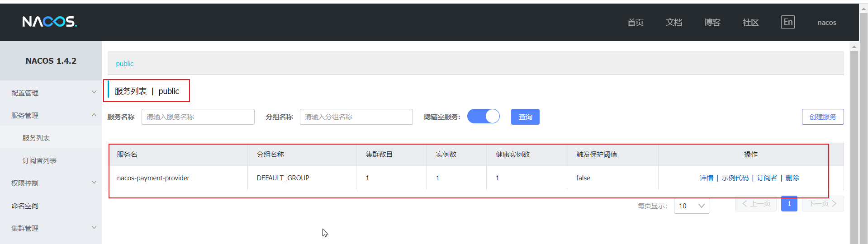Toggle the 隐藏空服务 switch
The image size is (868, 244).
(483, 116)
